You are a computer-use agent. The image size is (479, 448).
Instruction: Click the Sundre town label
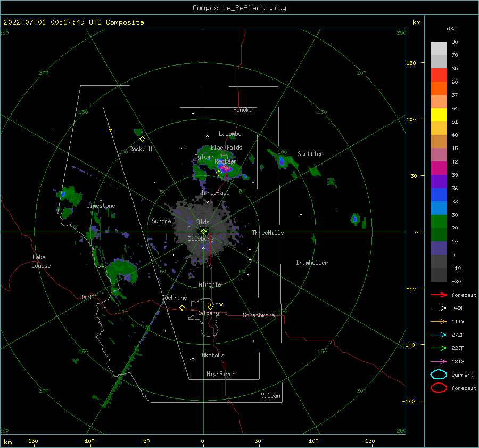[x=161, y=221]
